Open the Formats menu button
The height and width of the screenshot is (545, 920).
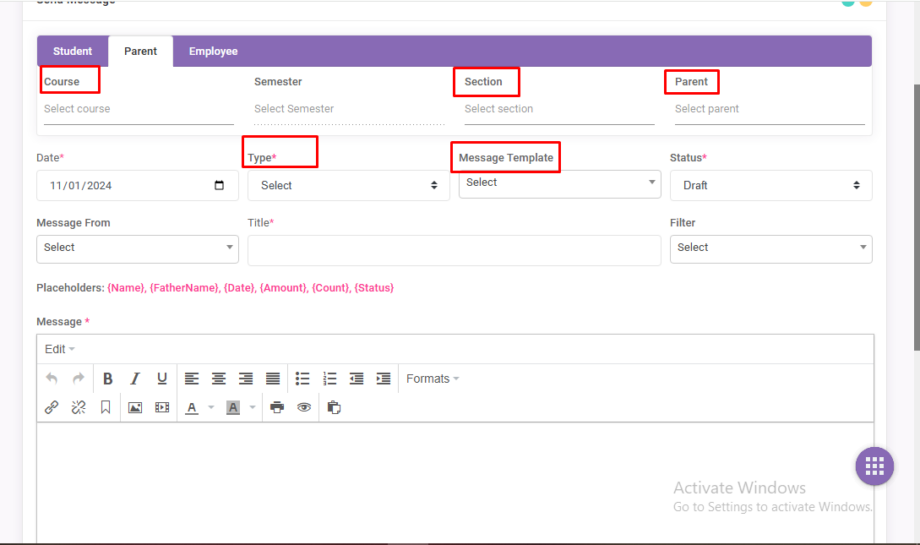432,379
